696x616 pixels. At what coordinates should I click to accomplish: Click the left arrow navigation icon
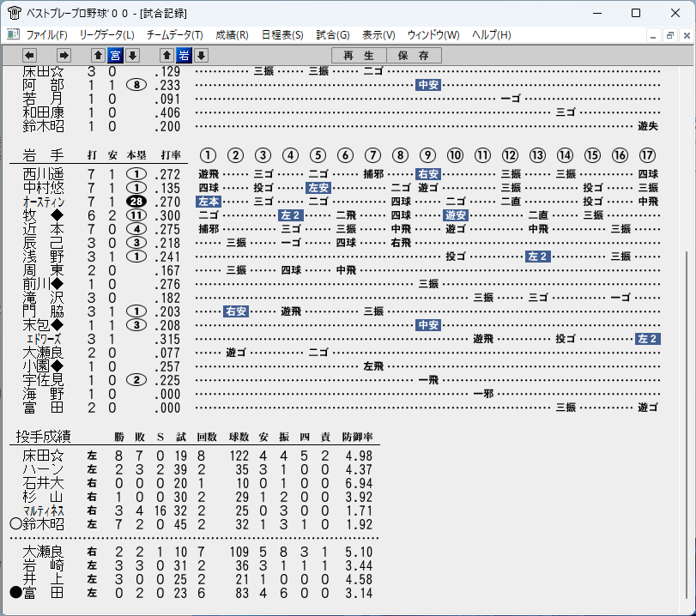29,56
